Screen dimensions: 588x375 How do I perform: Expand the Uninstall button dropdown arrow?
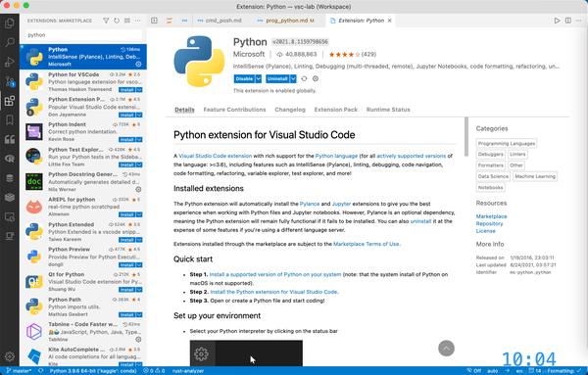click(293, 78)
